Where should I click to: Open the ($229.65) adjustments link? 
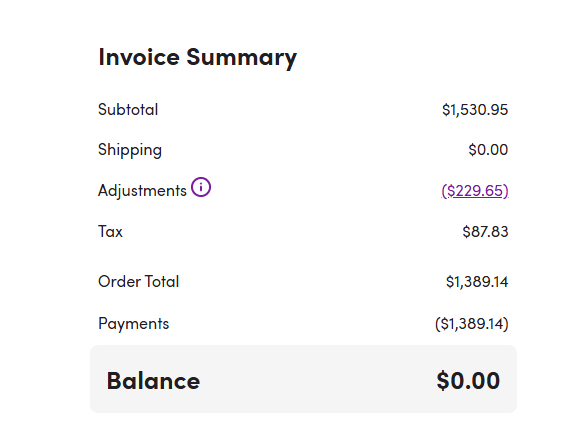475,191
